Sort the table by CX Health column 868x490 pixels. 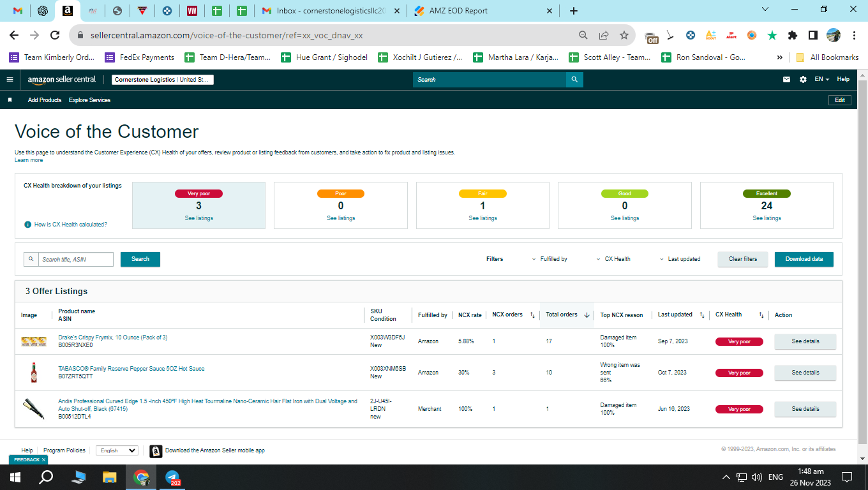(761, 315)
